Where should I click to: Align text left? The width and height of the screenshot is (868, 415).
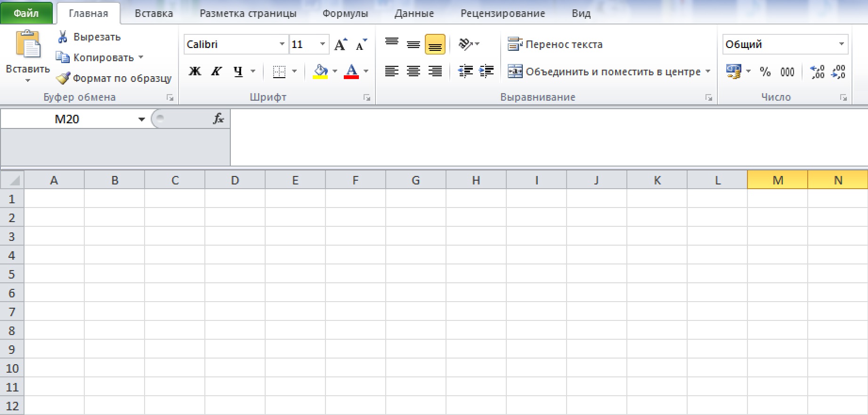pos(392,72)
